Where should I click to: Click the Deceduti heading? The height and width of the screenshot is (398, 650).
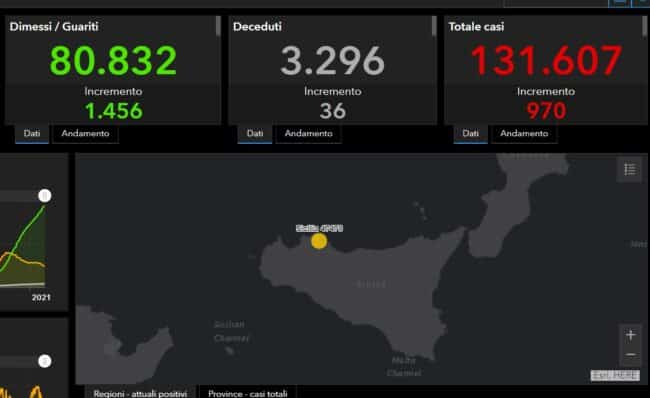pyautogui.click(x=257, y=27)
